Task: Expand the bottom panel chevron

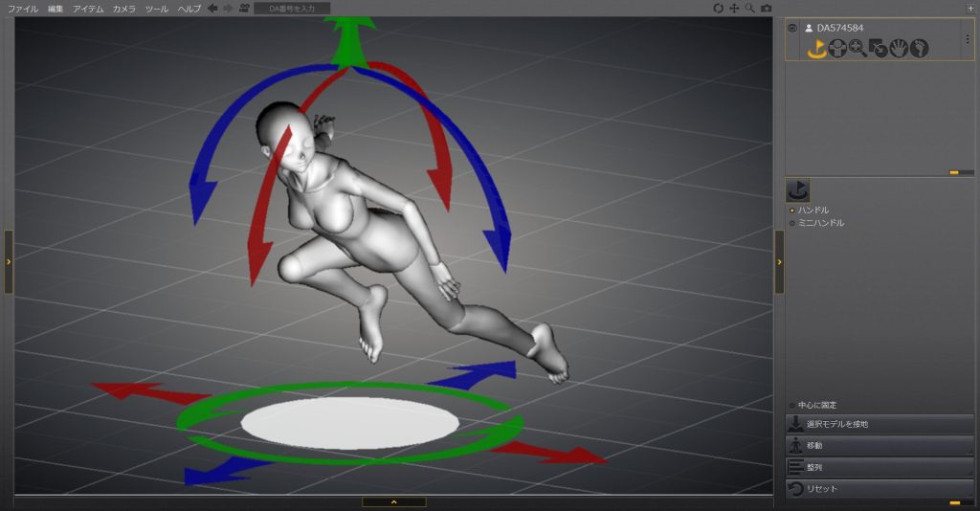Action: click(x=393, y=501)
